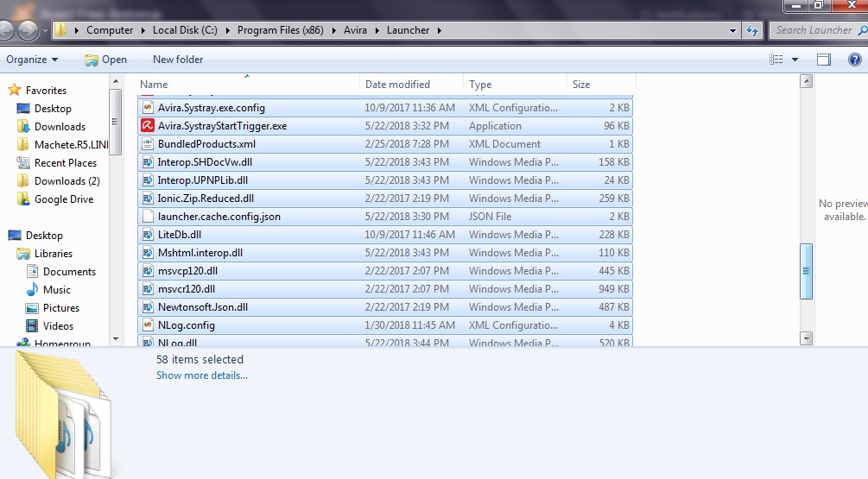Click the Show more details link

pos(201,375)
